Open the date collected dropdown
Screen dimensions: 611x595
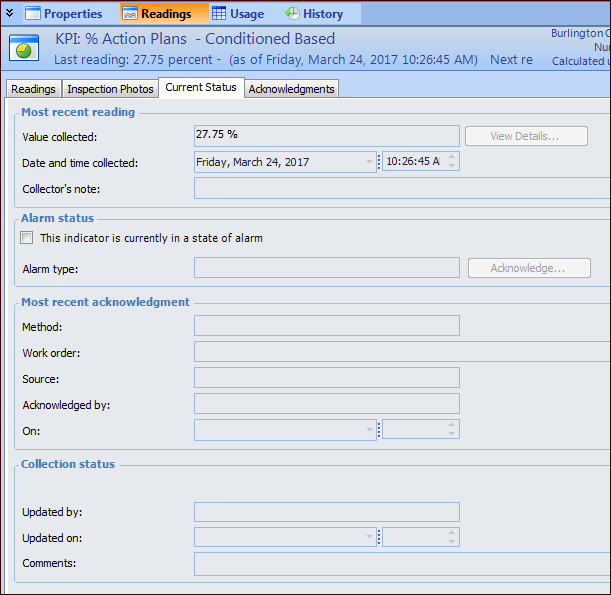(369, 162)
